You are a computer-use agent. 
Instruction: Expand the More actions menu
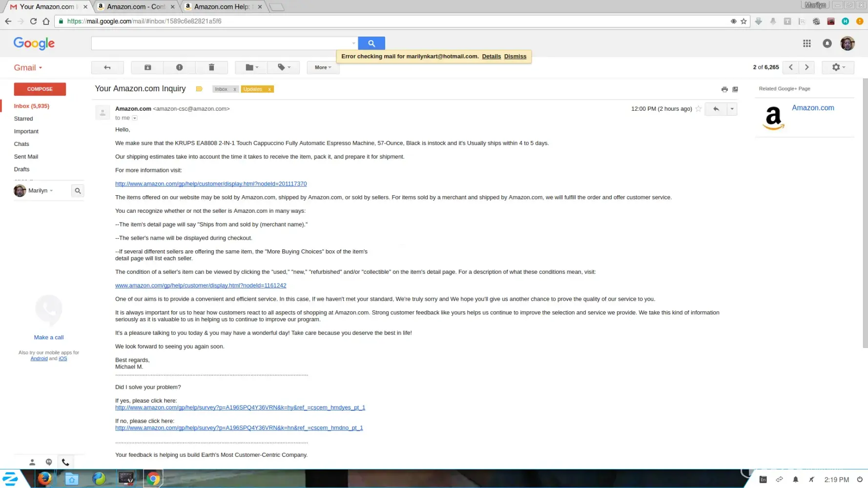point(323,67)
